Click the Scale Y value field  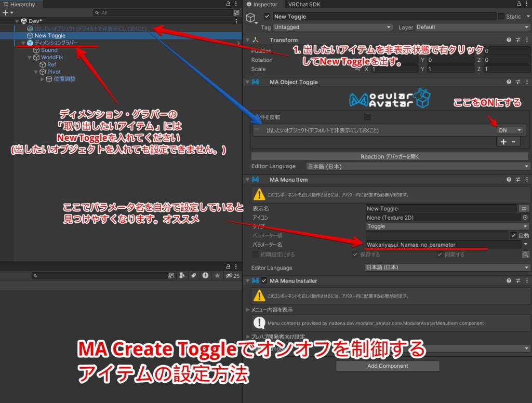(x=450, y=69)
